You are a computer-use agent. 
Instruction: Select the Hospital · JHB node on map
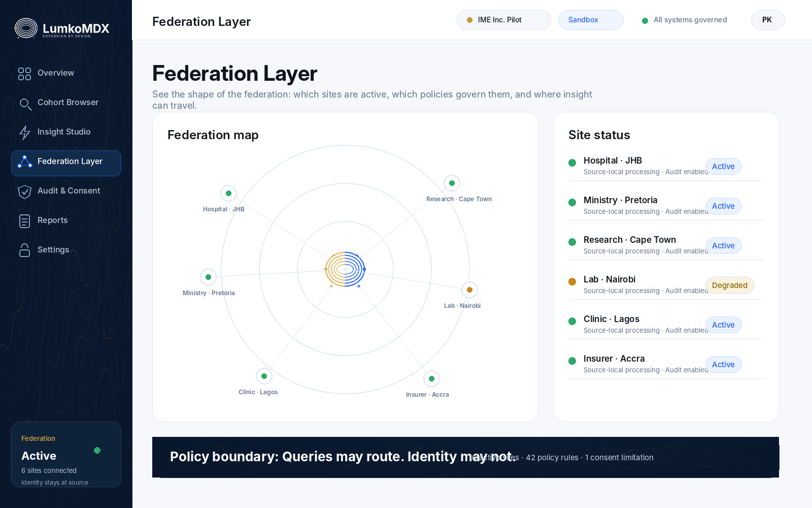pos(228,193)
